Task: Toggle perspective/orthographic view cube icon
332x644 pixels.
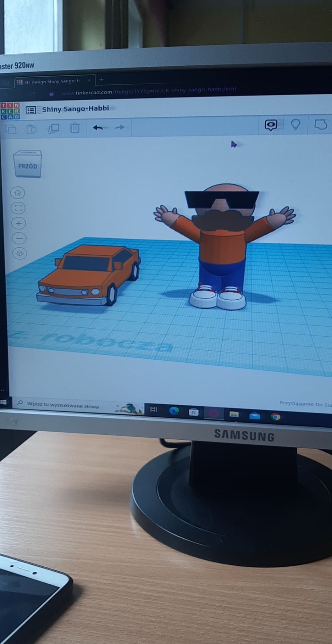Action: [x=20, y=253]
